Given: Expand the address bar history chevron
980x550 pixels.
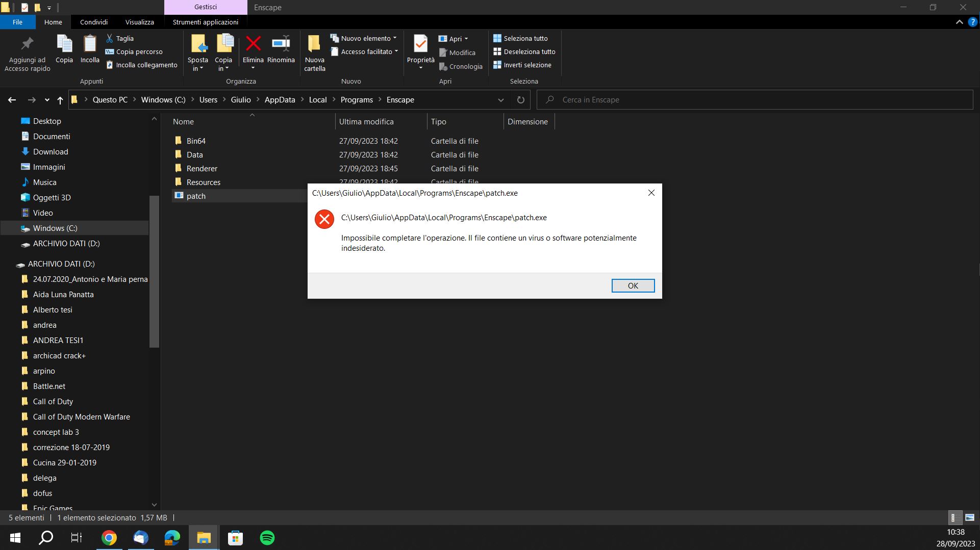Looking at the screenshot, I should coord(500,100).
